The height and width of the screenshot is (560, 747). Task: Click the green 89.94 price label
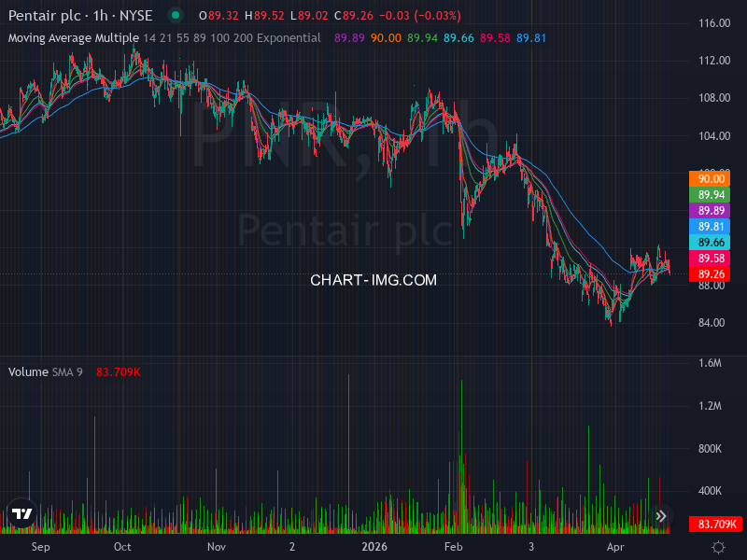pos(710,195)
